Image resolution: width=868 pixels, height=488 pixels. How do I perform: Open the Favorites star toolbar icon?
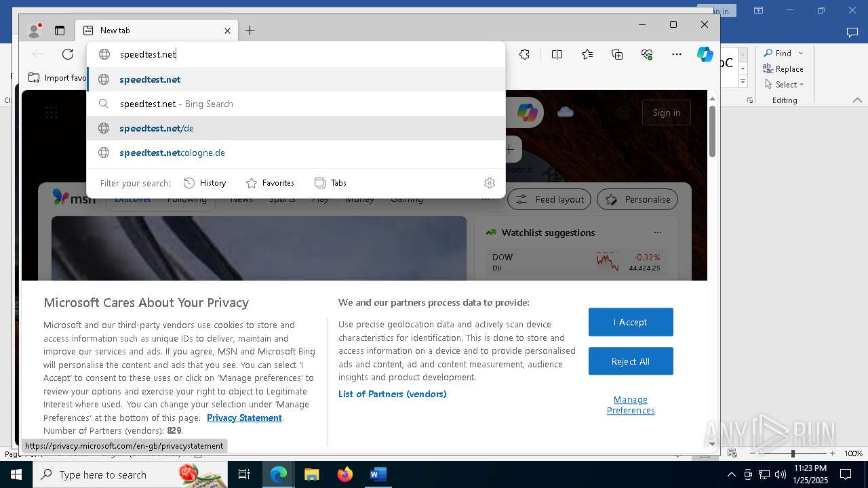(x=587, y=54)
